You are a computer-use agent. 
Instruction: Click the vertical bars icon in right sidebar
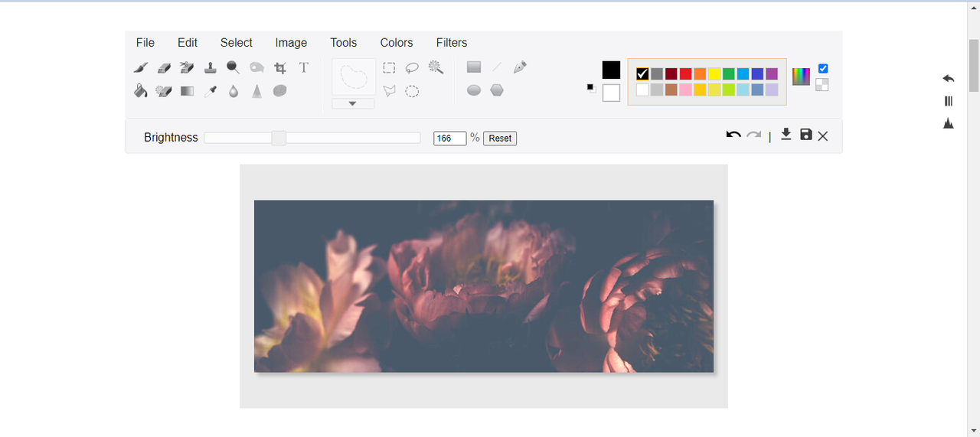pyautogui.click(x=949, y=101)
